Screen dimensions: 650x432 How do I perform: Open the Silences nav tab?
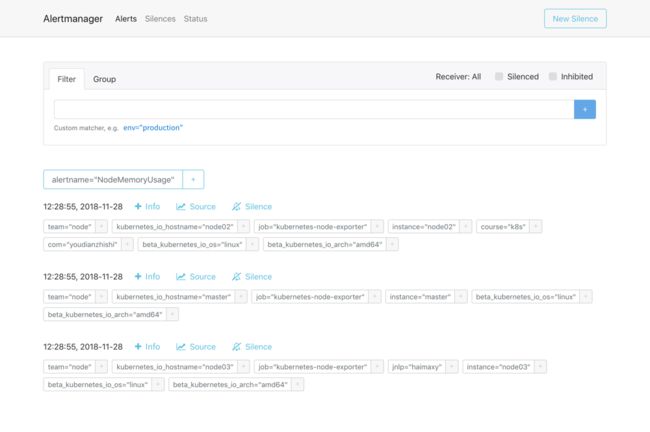pos(160,19)
